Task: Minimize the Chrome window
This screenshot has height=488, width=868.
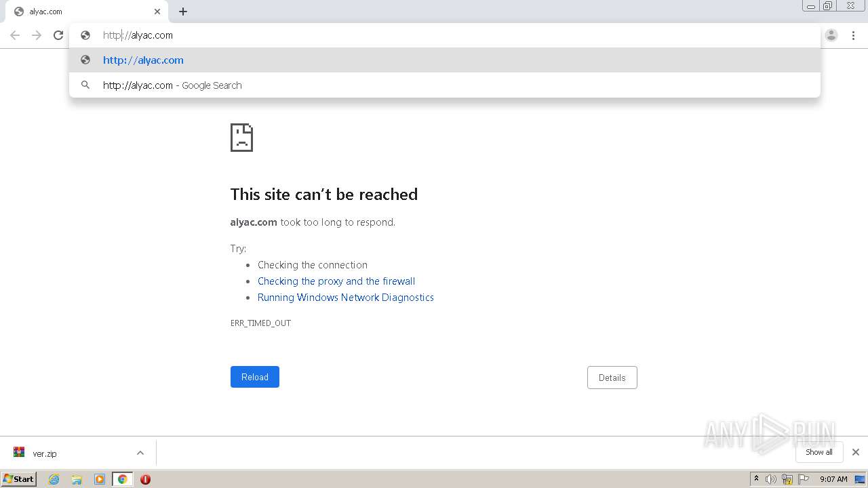Action: tap(811, 5)
